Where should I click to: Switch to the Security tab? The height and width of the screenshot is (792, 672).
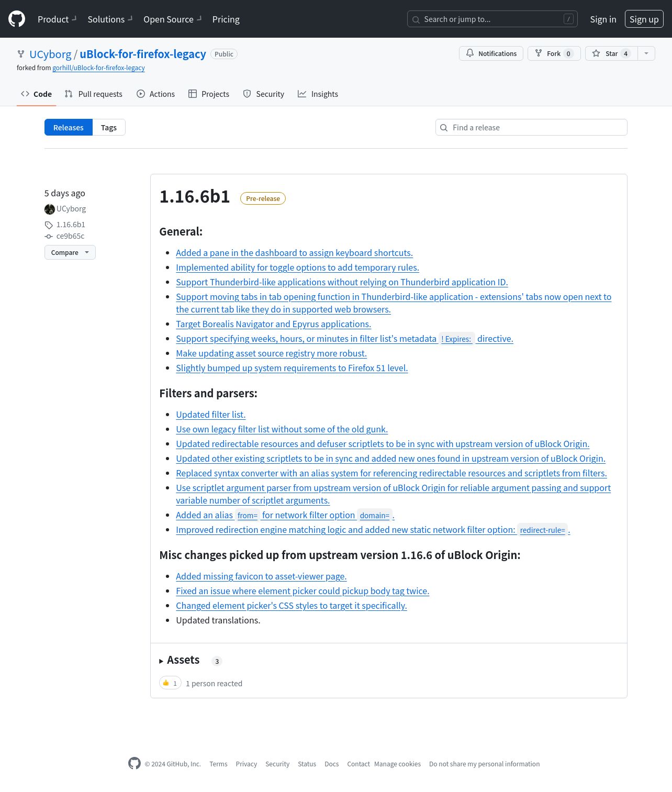tap(263, 94)
